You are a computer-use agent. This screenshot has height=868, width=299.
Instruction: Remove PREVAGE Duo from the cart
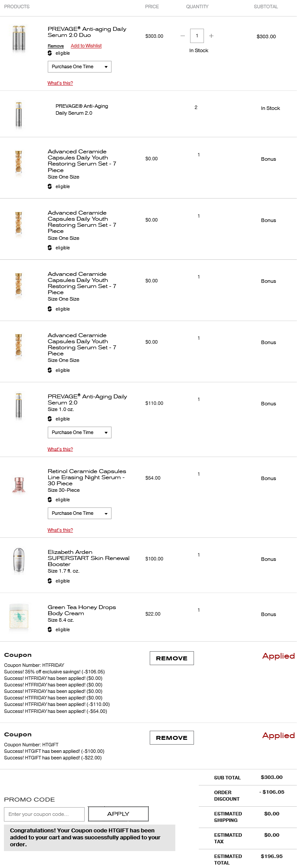pyautogui.click(x=56, y=46)
